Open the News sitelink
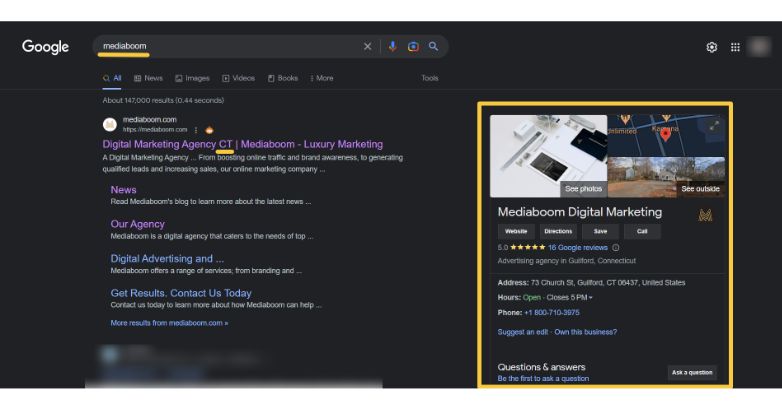Viewport: 782px width, 410px height. pos(123,190)
